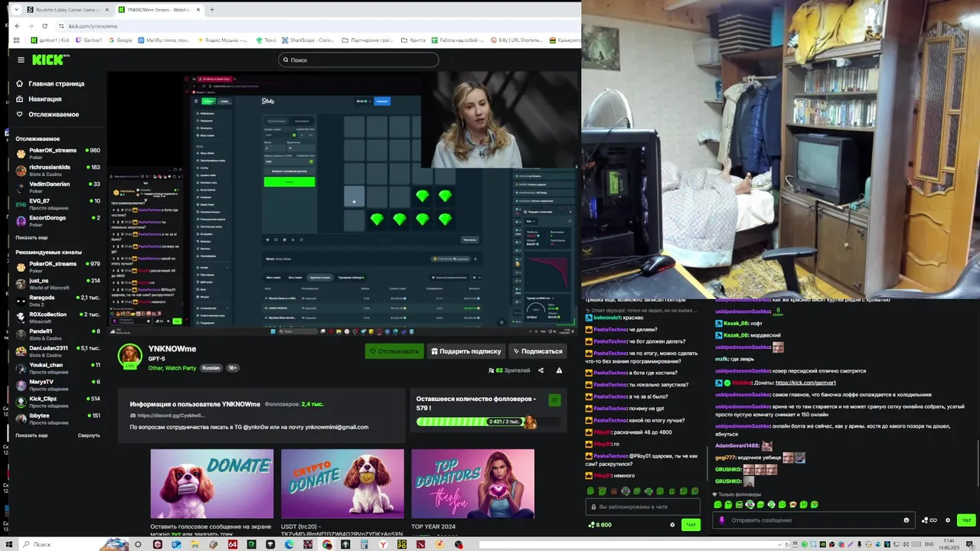This screenshot has width=980, height=551.
Task: Open VadimDanerian followed channel
Action: (57, 187)
